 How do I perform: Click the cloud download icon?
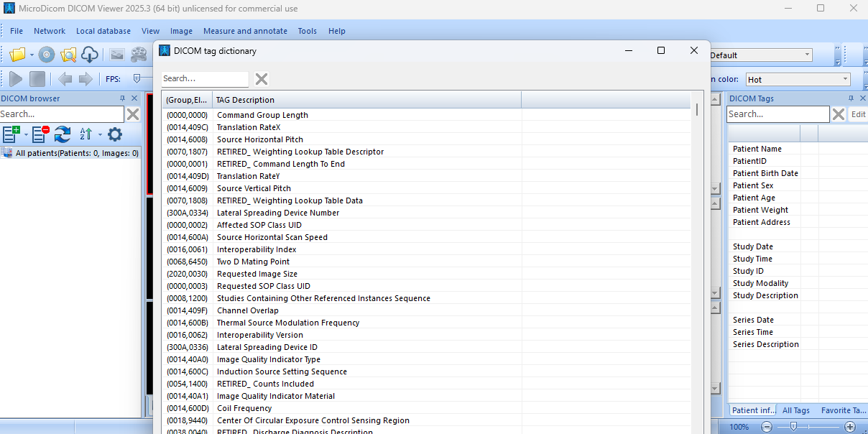coord(90,55)
